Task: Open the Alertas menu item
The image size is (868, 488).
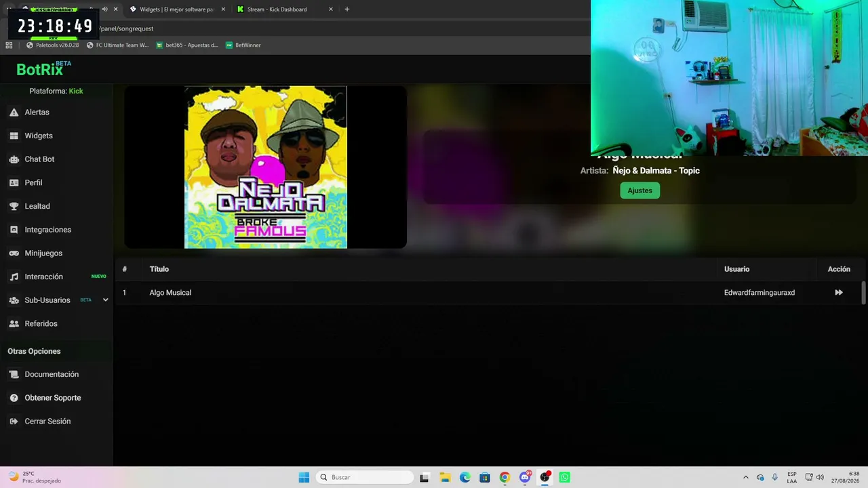Action: (x=56, y=113)
